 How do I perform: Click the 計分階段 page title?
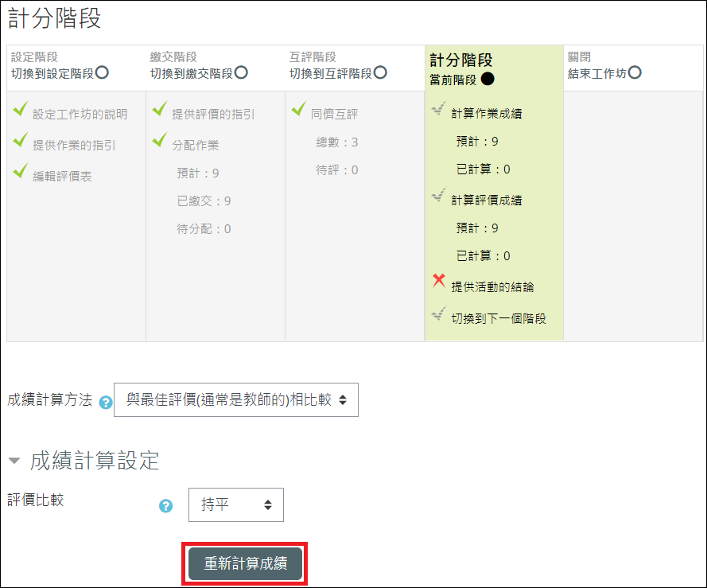click(x=55, y=18)
